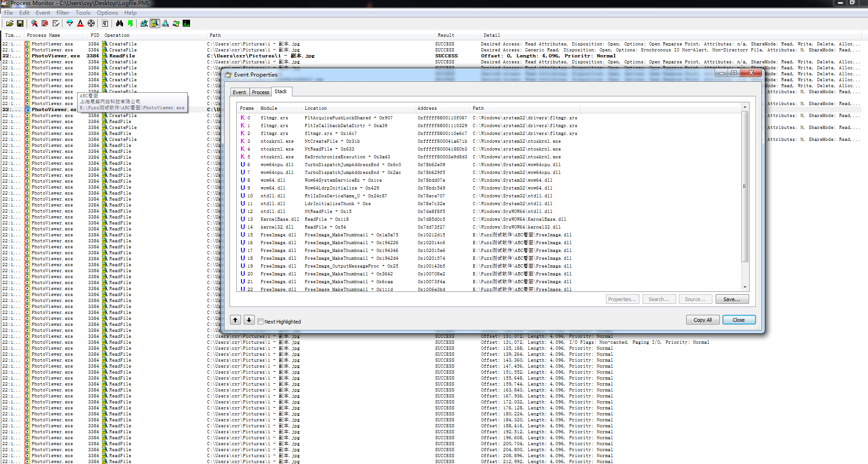Click the crosshair target toolbar icon
The height and width of the screenshot is (464, 868).
91,23
